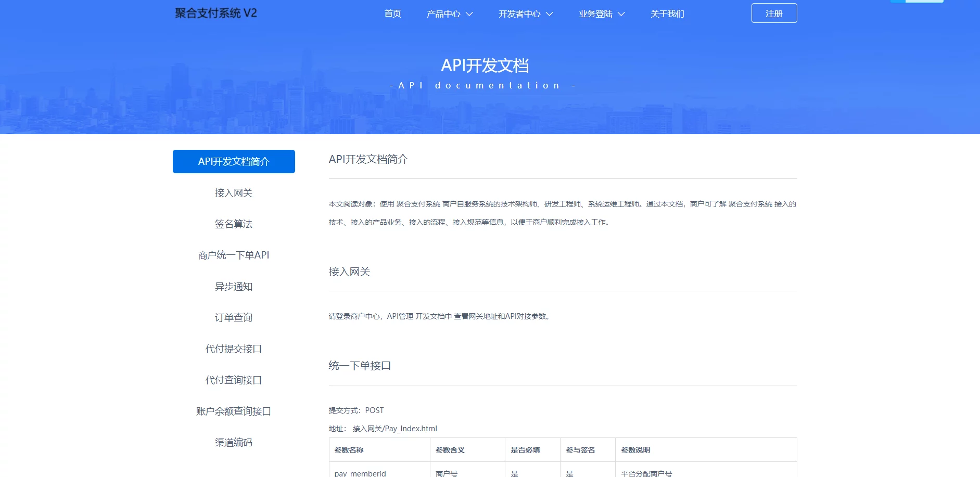The image size is (980, 477).
Task: Select 商户统一下单API in sidebar
Action: tap(234, 255)
